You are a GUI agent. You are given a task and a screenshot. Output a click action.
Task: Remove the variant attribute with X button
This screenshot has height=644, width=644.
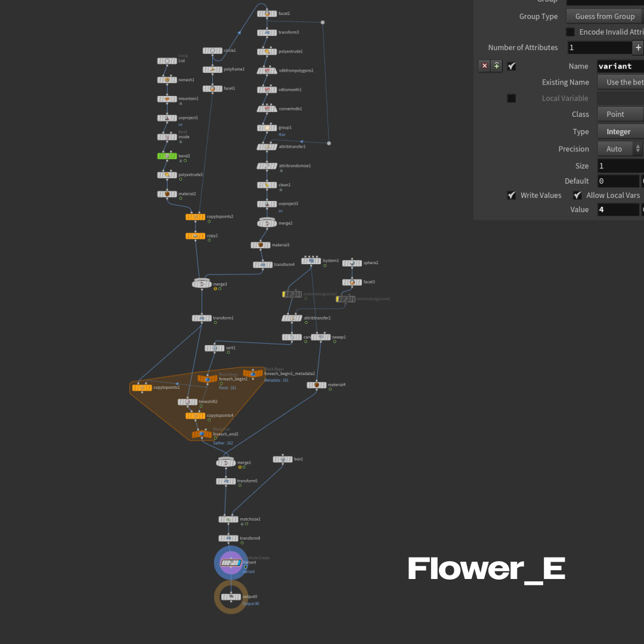tap(485, 66)
